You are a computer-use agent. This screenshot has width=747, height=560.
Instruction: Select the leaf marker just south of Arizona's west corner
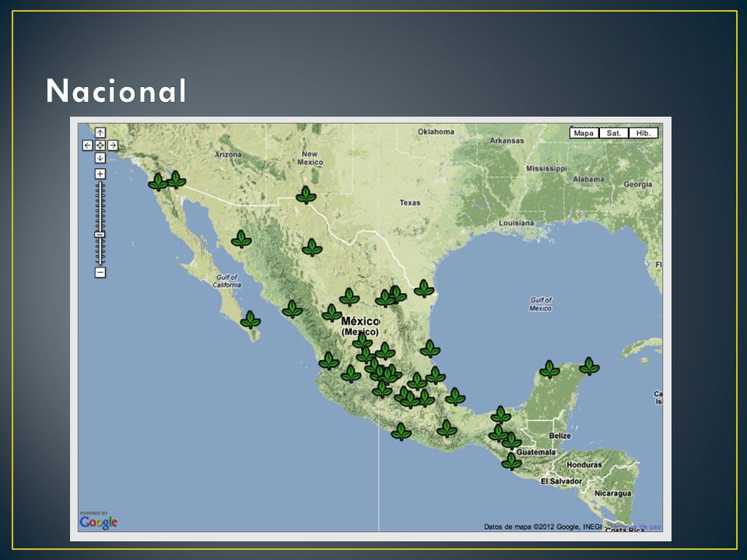pyautogui.click(x=176, y=180)
